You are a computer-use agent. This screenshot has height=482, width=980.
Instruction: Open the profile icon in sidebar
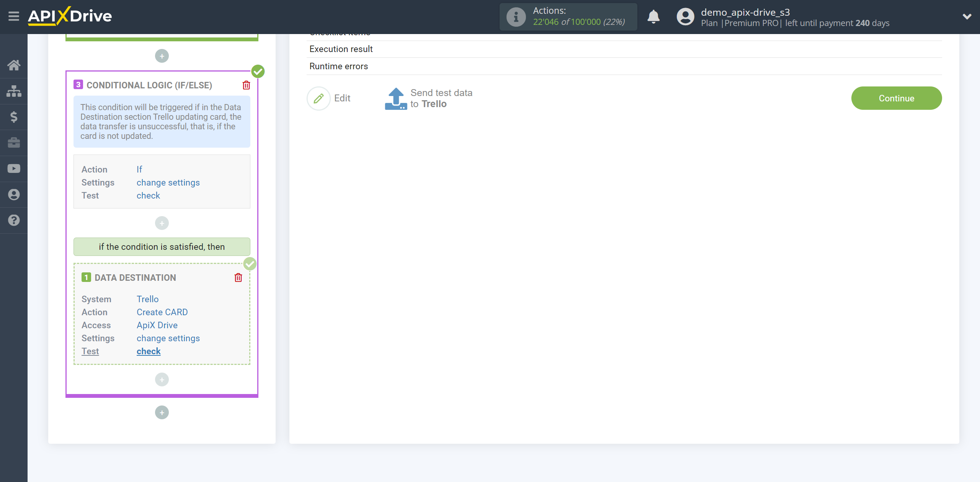[14, 194]
